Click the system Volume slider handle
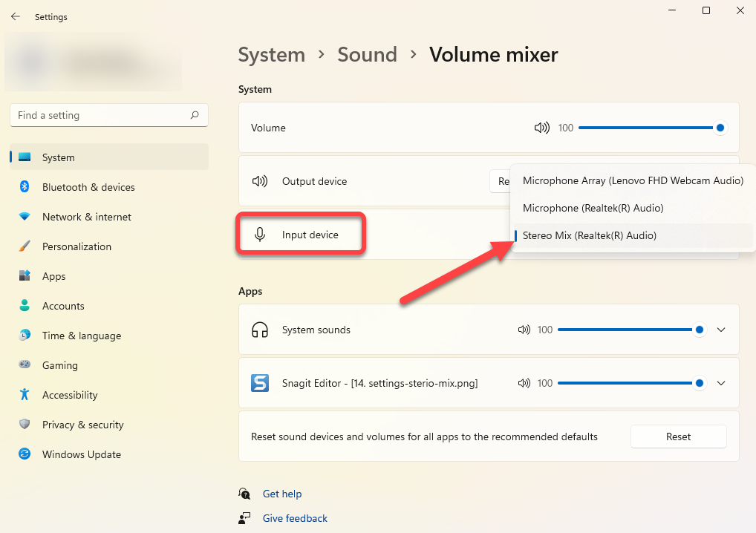 click(x=720, y=128)
